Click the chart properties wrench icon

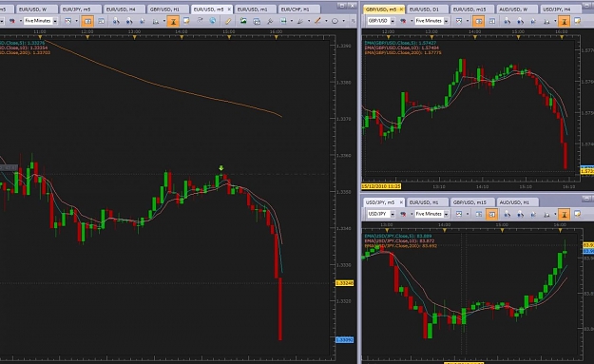click(x=270, y=21)
